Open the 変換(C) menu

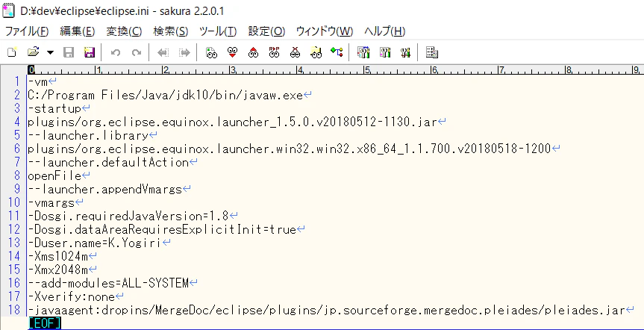tap(124, 31)
